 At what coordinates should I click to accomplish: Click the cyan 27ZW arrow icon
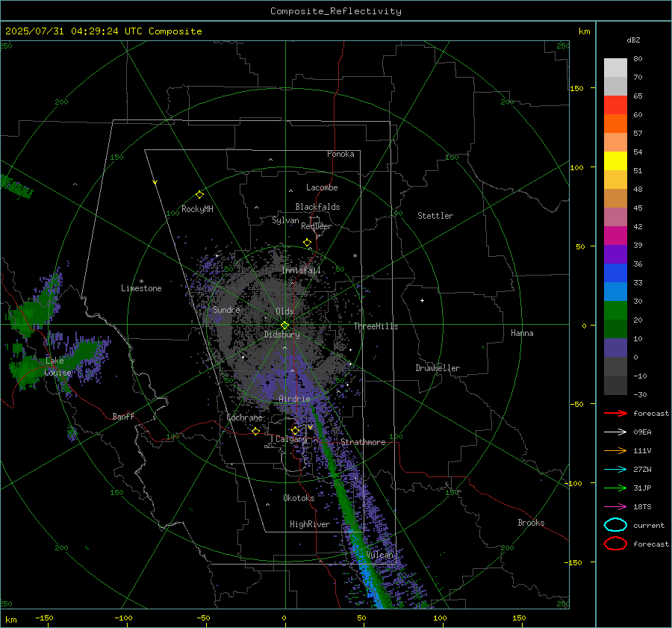pos(615,470)
